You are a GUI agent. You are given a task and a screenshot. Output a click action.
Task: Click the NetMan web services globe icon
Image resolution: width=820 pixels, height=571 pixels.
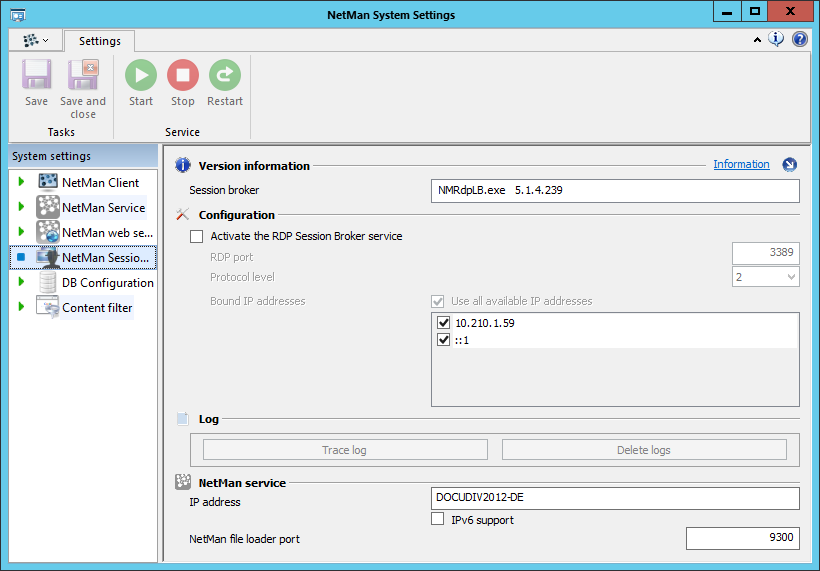pyautogui.click(x=48, y=232)
